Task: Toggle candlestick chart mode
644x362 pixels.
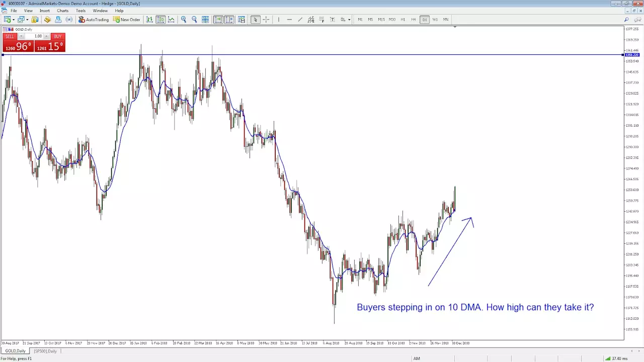Action: (160, 20)
